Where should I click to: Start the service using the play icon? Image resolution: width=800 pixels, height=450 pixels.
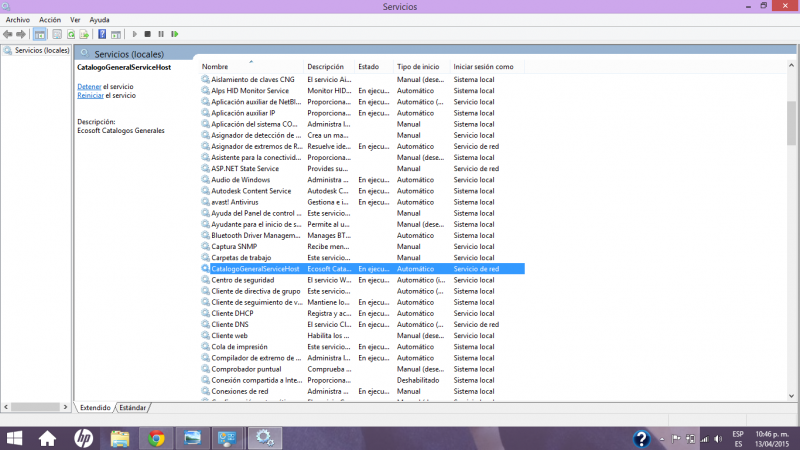tap(135, 34)
